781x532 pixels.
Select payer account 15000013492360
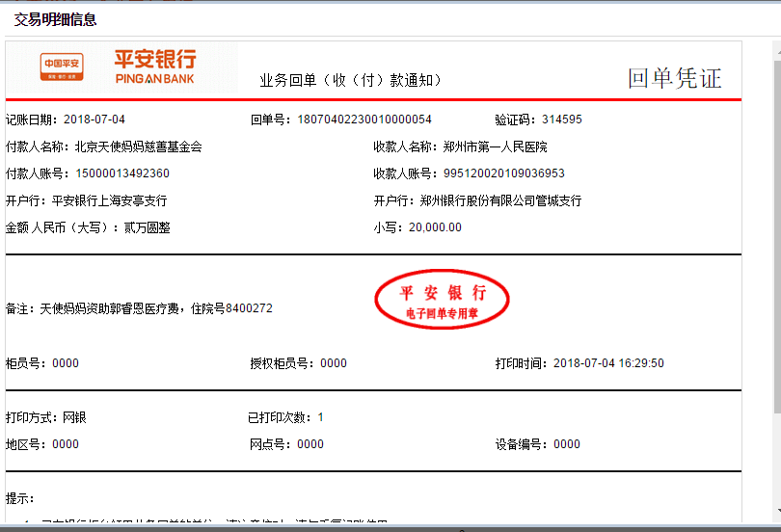click(x=122, y=173)
